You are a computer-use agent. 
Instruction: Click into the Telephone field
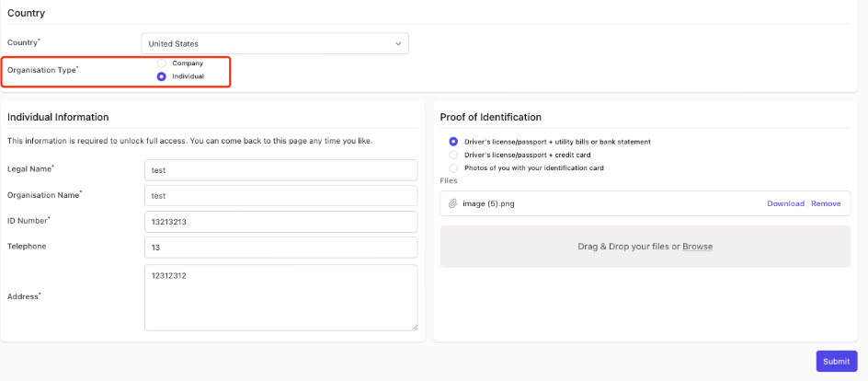(280, 248)
